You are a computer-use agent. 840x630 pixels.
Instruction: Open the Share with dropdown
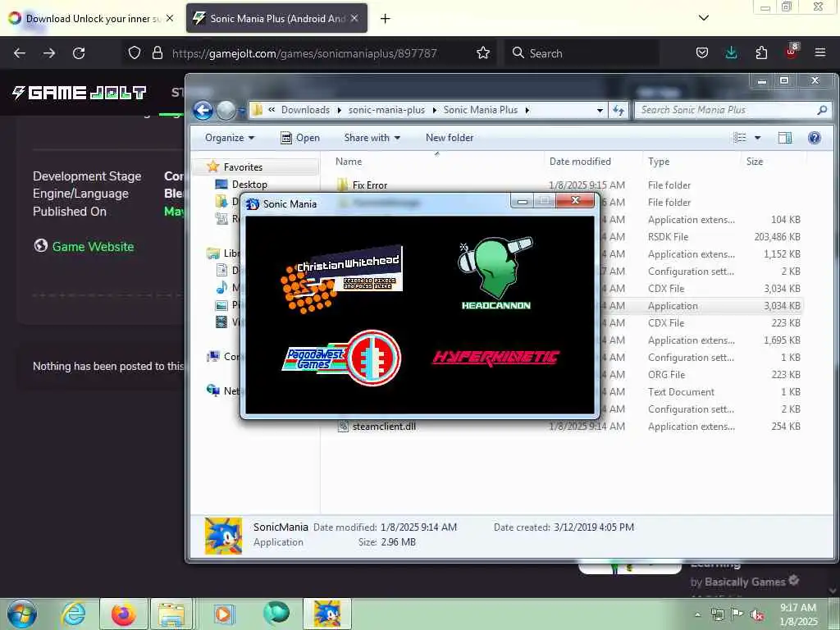click(372, 138)
